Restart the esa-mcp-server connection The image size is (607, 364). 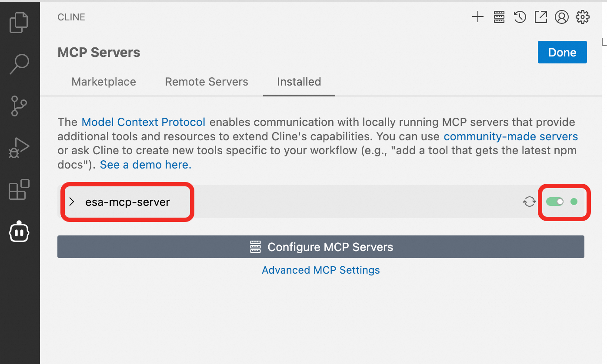529,202
